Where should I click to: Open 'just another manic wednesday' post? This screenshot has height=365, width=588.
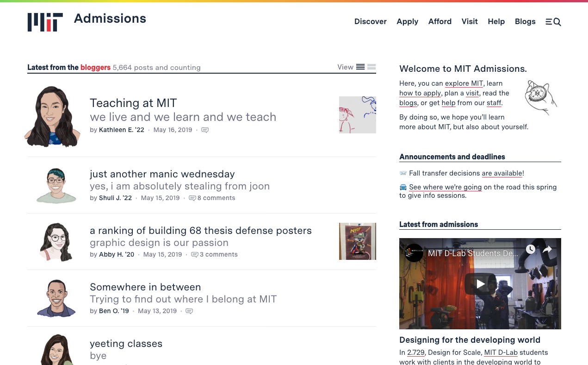(x=162, y=174)
